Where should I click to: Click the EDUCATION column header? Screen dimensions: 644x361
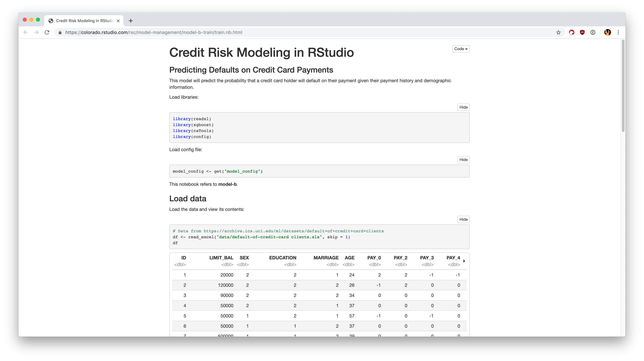coord(283,258)
